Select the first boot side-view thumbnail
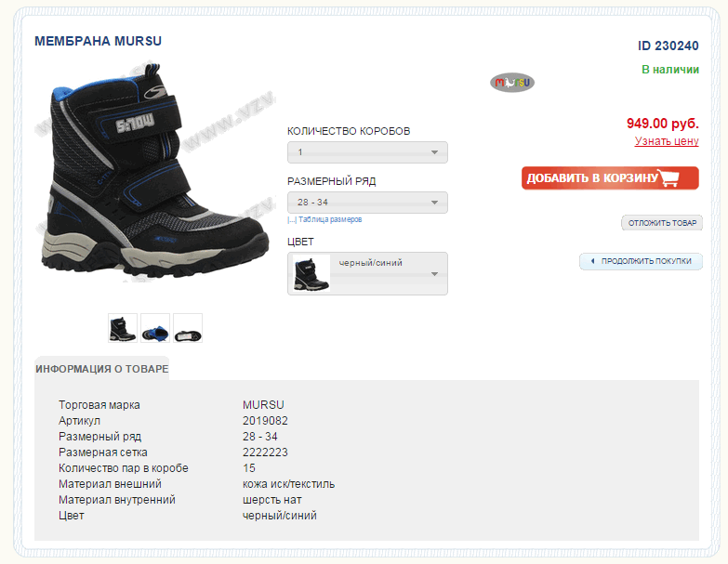Viewport: 728px width, 564px height. point(123,328)
